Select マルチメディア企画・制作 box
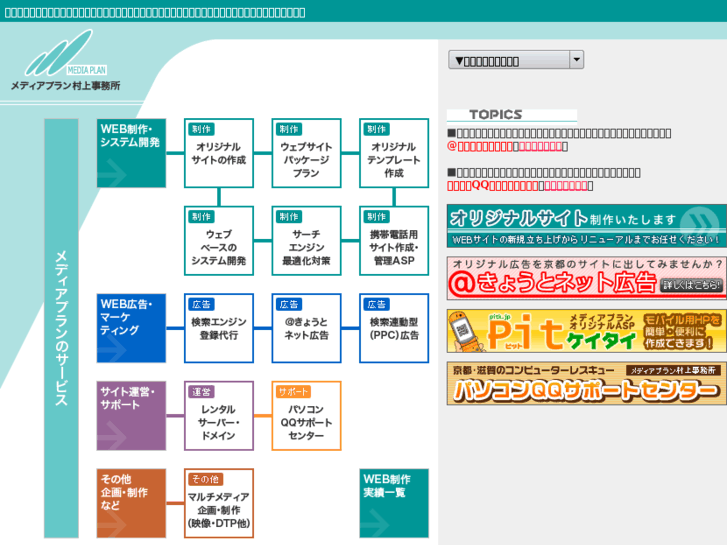This screenshot has height=545, width=727. pos(219,503)
